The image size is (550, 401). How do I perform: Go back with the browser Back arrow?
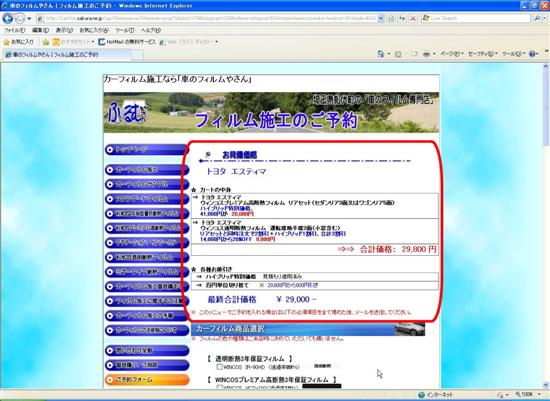tap(7, 18)
